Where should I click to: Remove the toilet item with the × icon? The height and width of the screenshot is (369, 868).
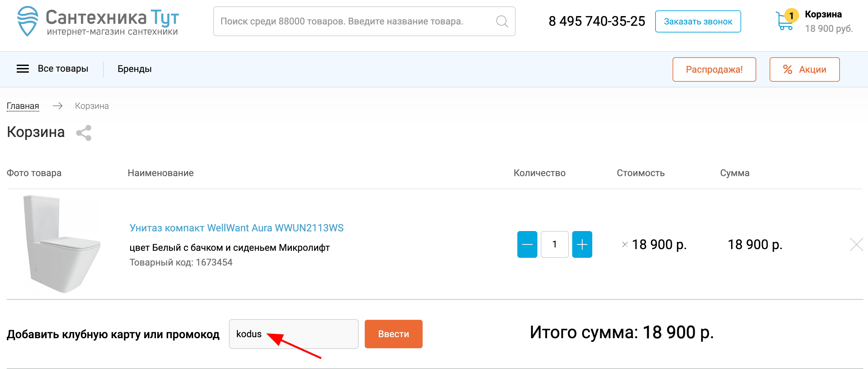tap(857, 244)
